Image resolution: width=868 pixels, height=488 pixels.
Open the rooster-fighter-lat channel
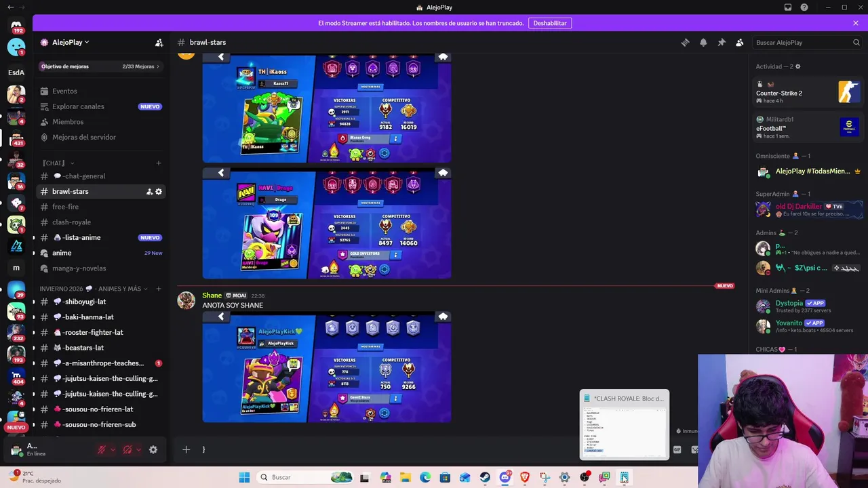pos(100,332)
